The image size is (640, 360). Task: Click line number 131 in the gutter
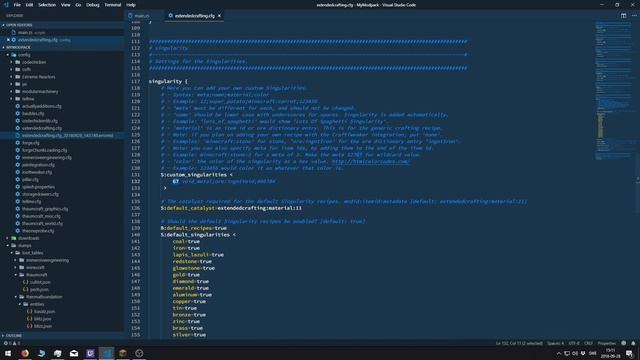tap(136, 175)
